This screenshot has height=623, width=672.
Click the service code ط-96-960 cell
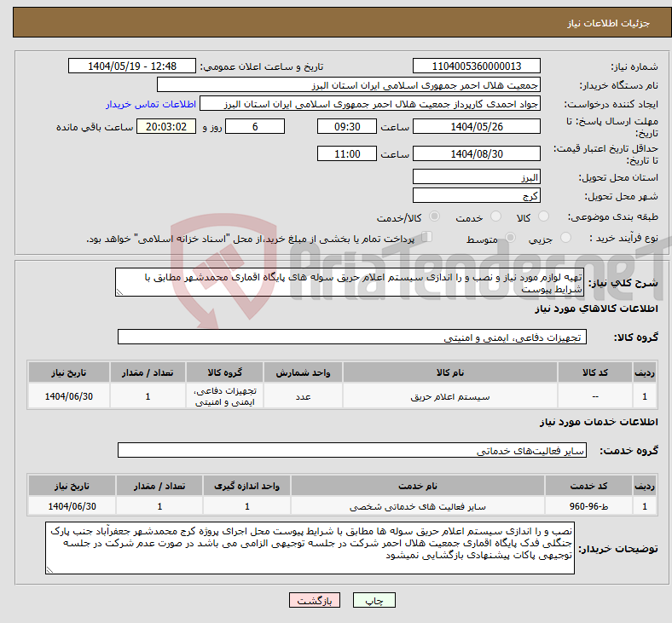[589, 505]
